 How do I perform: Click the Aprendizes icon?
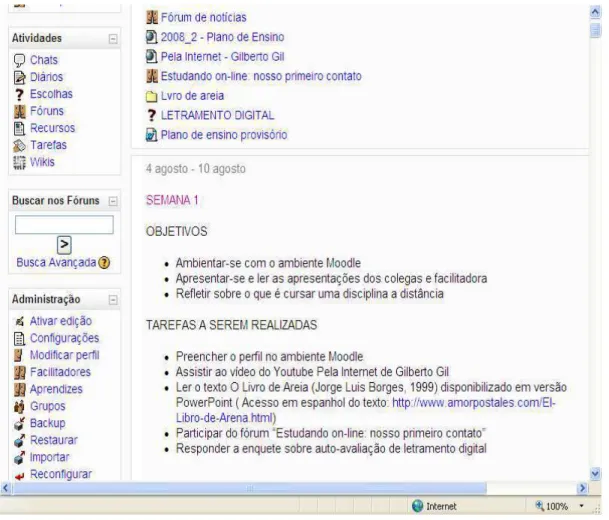click(19, 390)
